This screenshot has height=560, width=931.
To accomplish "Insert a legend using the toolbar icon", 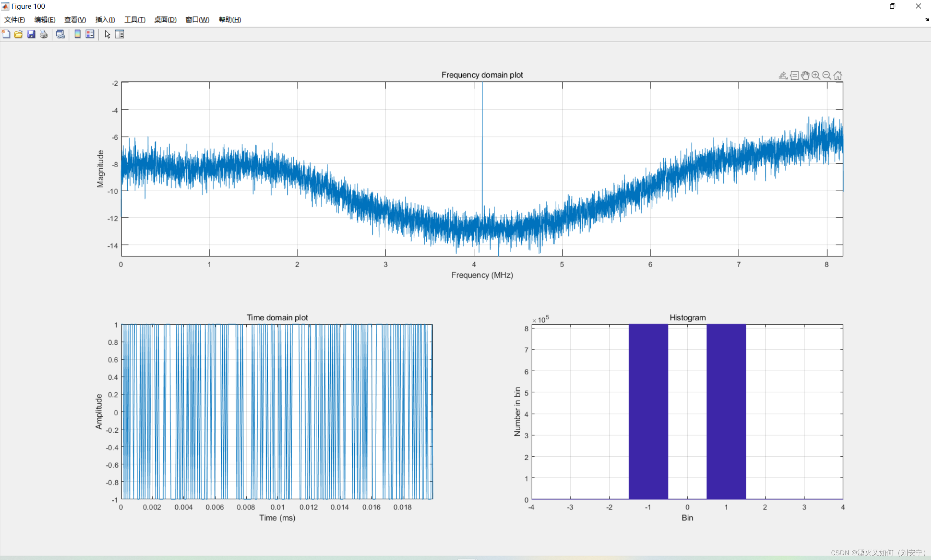I will pyautogui.click(x=90, y=34).
